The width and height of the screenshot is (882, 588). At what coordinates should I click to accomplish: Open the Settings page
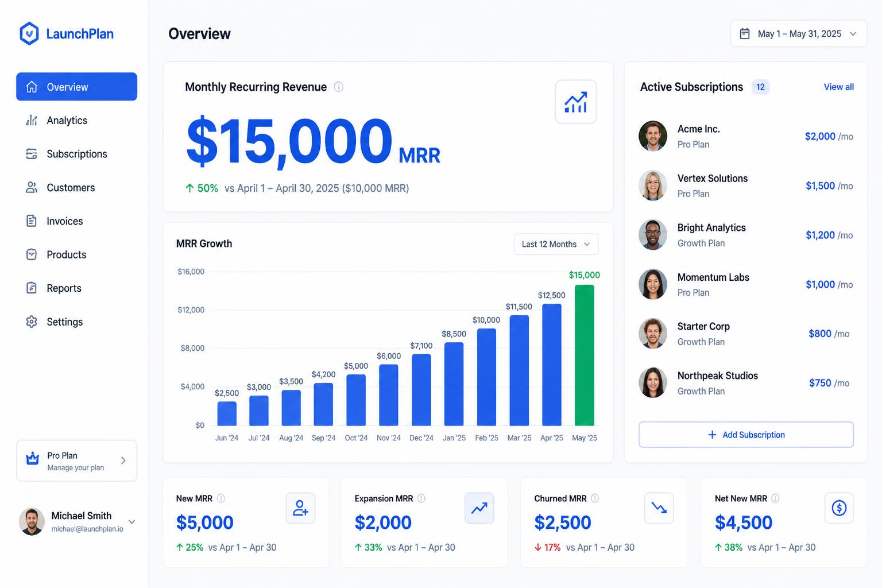point(76,322)
